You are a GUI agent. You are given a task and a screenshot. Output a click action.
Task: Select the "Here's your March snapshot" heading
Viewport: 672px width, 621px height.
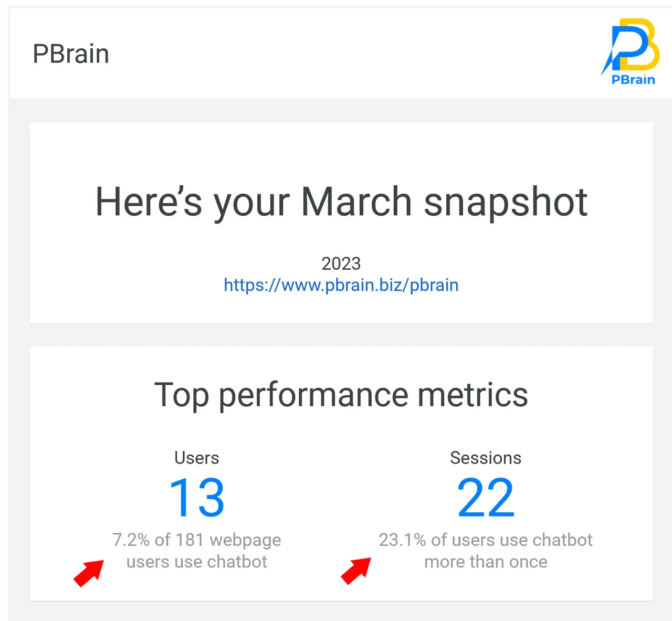tap(341, 202)
